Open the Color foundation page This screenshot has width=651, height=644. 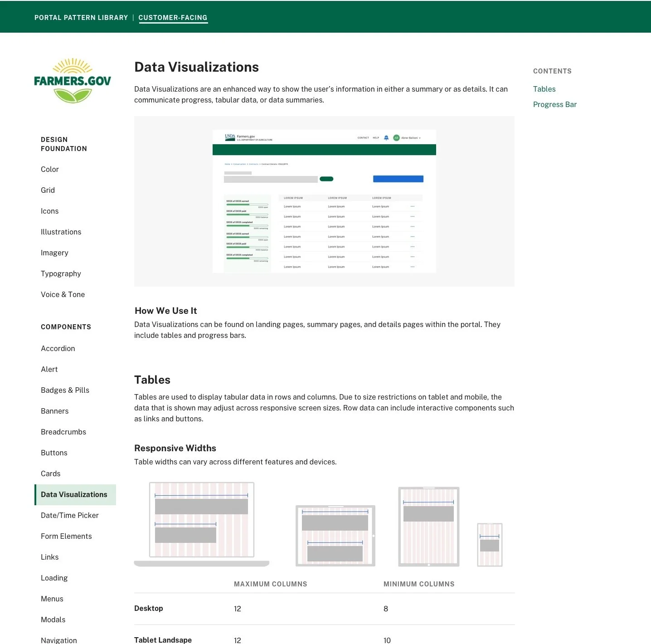[x=50, y=169]
